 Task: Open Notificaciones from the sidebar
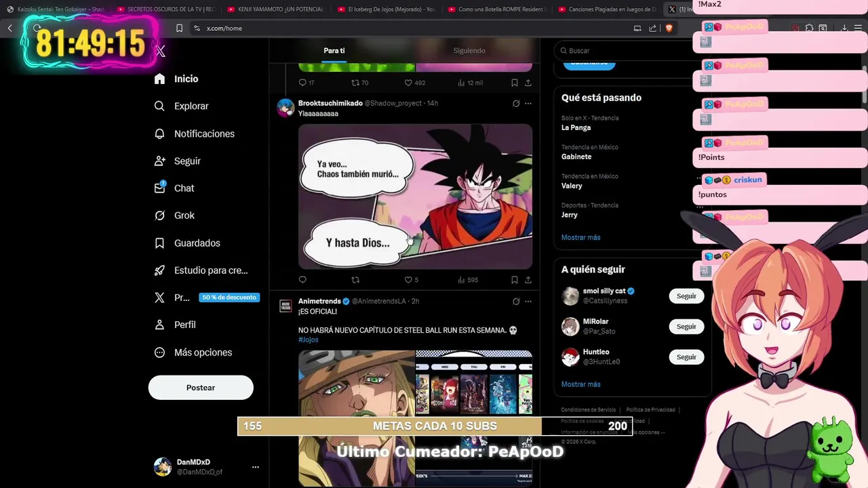[194, 134]
